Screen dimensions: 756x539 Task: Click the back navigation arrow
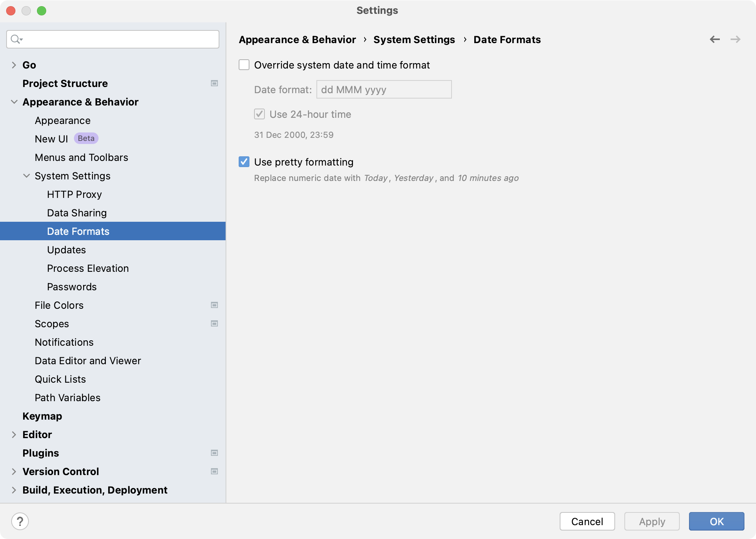714,39
